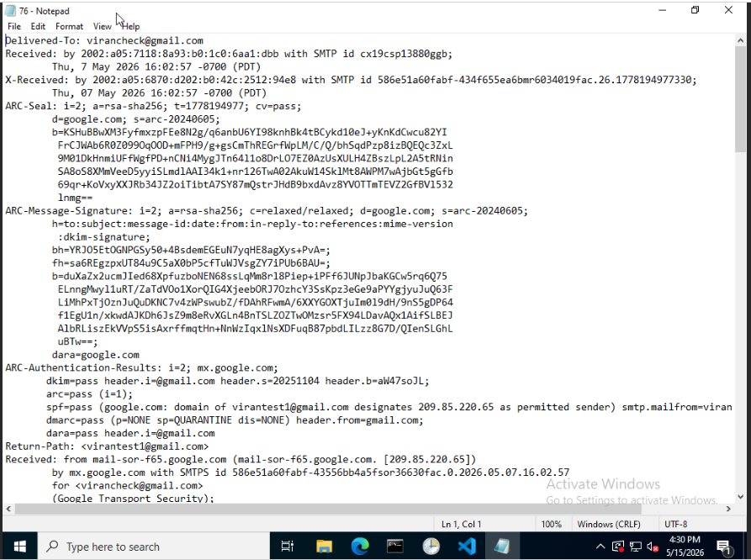Open Task View from the taskbar
Image resolution: width=751 pixels, height=560 pixels.
288,546
